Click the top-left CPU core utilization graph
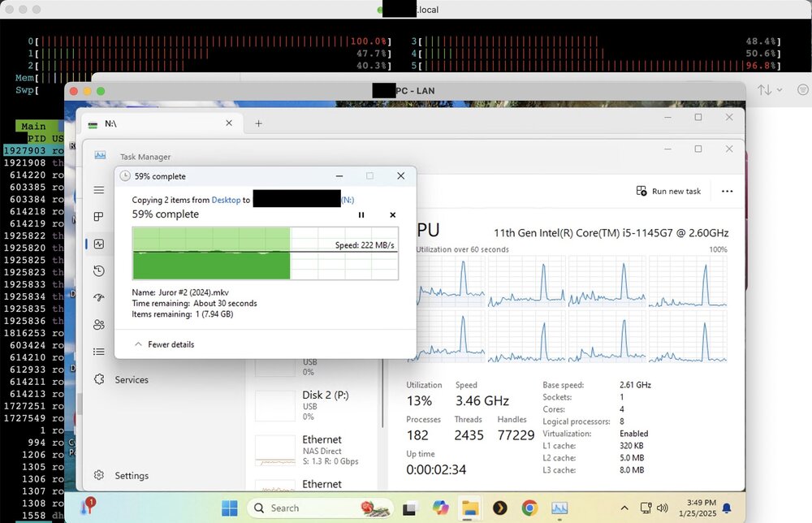Screen dimensions: 812x523 [451, 281]
